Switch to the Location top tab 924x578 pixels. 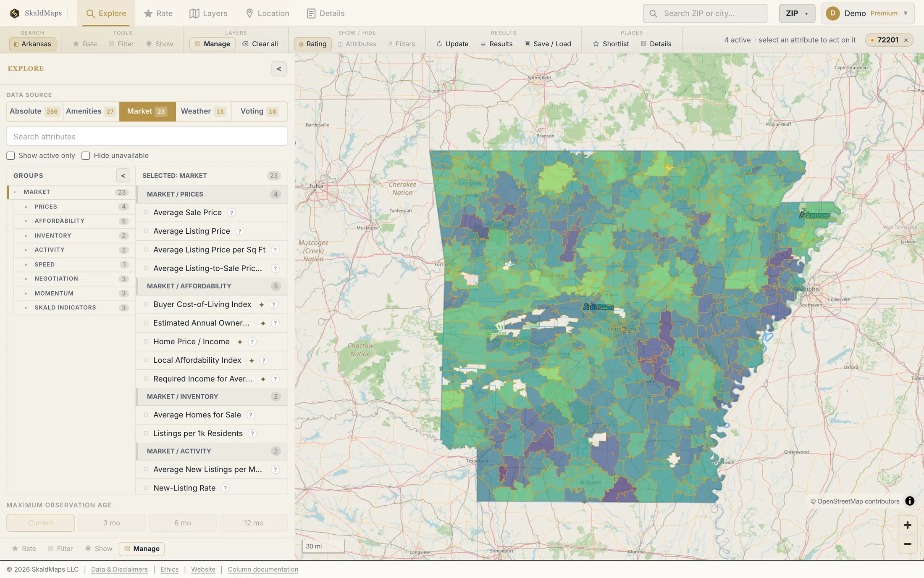pos(267,13)
